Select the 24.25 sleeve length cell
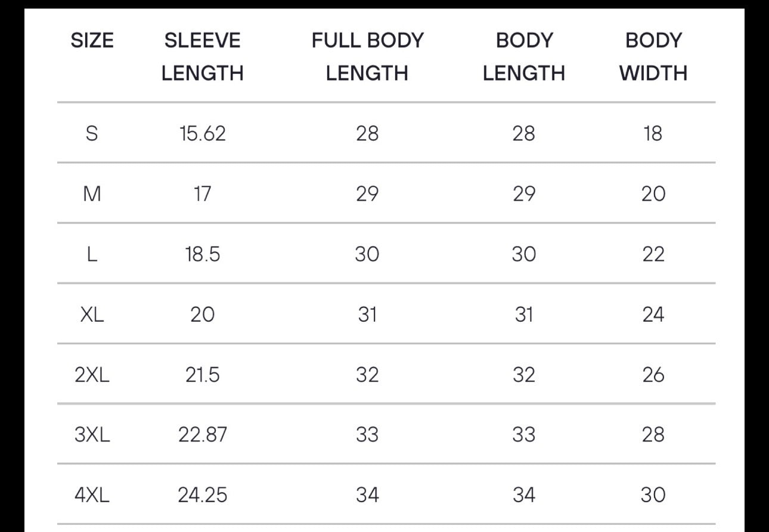Viewport: 769px width, 532px height. click(203, 495)
